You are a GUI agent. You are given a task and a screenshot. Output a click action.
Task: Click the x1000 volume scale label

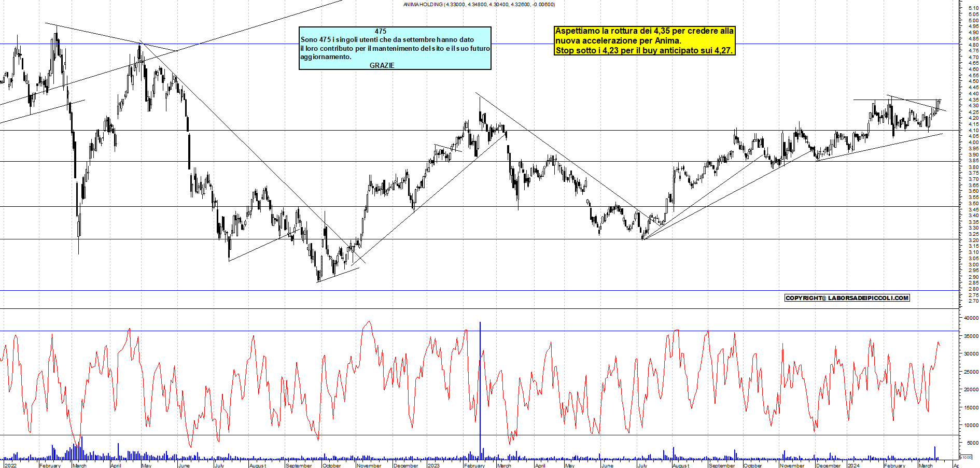966,458
